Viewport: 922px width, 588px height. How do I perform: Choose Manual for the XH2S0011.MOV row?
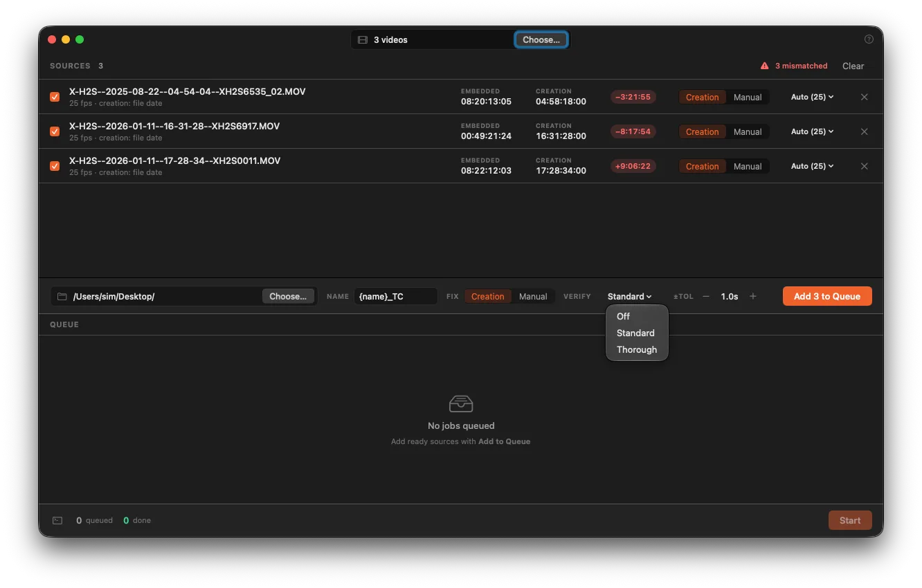click(748, 167)
